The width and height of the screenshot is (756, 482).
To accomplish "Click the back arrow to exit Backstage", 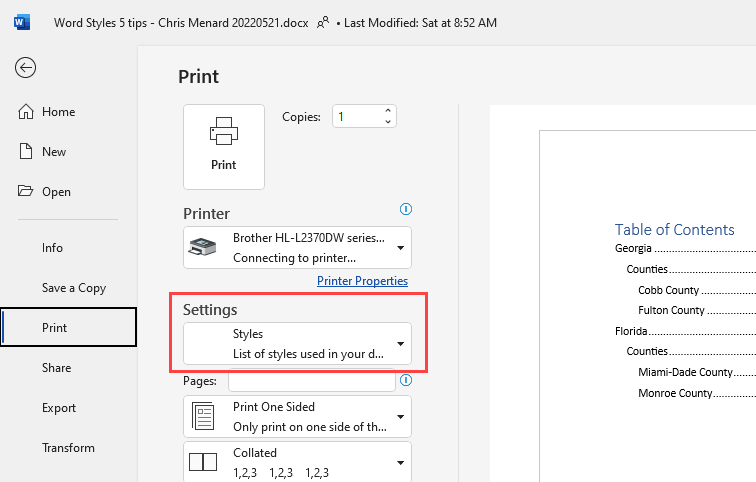I will point(25,67).
